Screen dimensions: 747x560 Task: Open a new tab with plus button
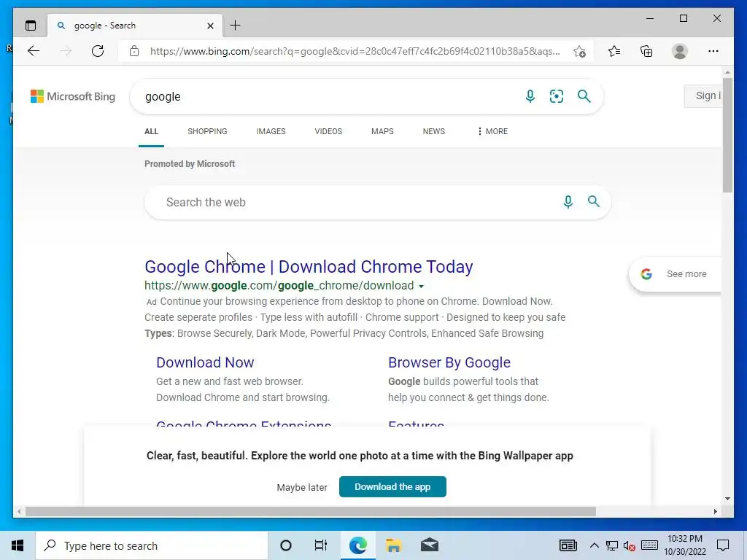(236, 26)
